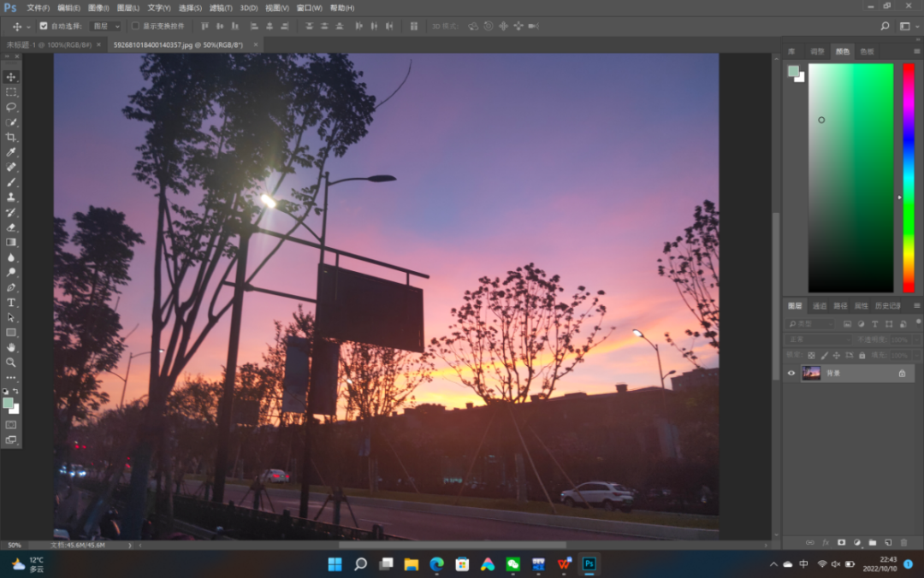Select the Horizontal Type tool
This screenshot has width=924, height=578.
[x=11, y=302]
